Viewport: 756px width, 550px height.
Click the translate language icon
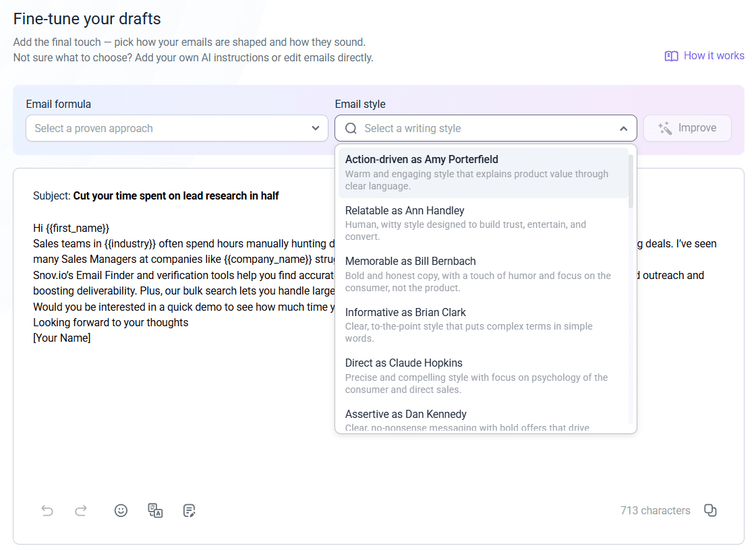point(155,510)
